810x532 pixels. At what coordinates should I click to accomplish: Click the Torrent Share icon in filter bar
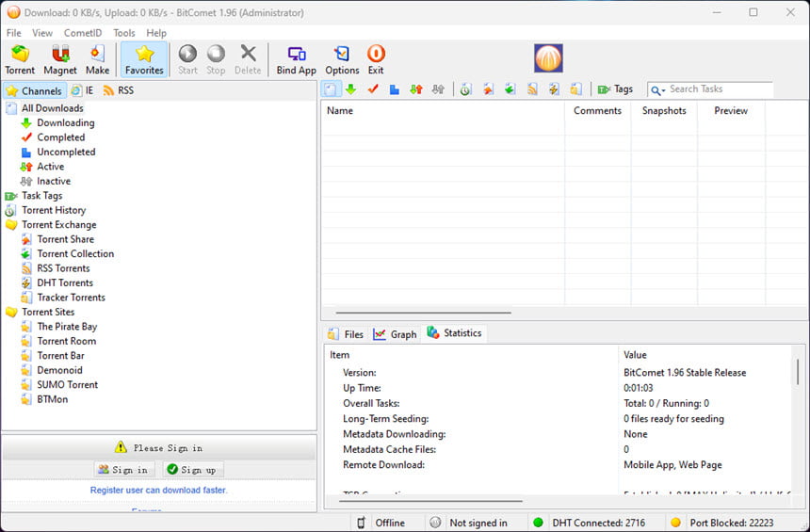click(x=488, y=89)
